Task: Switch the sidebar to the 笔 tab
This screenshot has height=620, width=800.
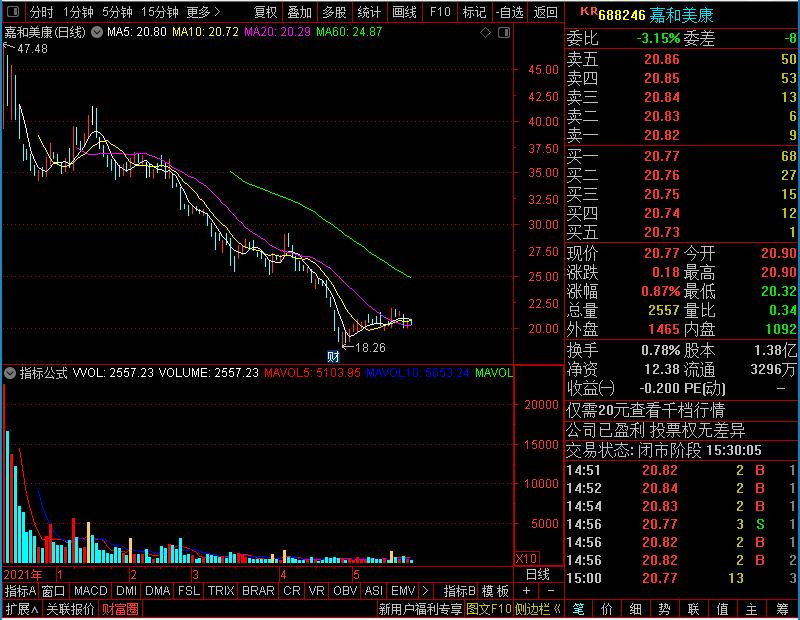Action: [x=578, y=609]
